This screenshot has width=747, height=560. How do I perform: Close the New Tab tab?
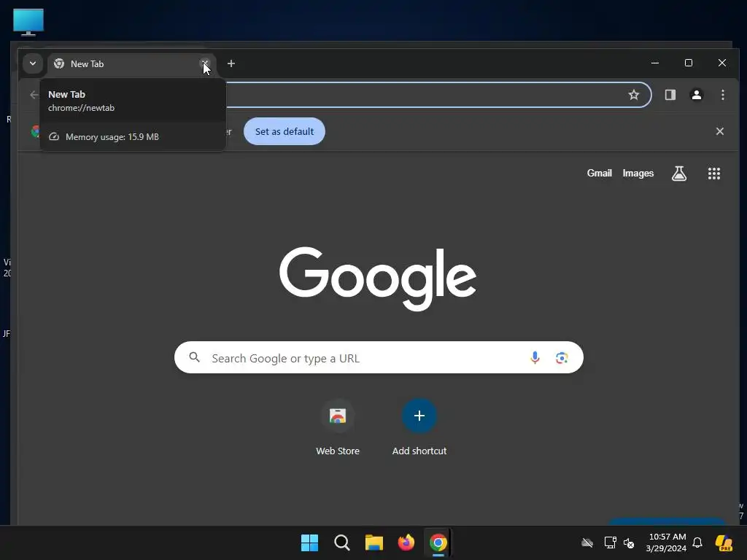pyautogui.click(x=205, y=63)
